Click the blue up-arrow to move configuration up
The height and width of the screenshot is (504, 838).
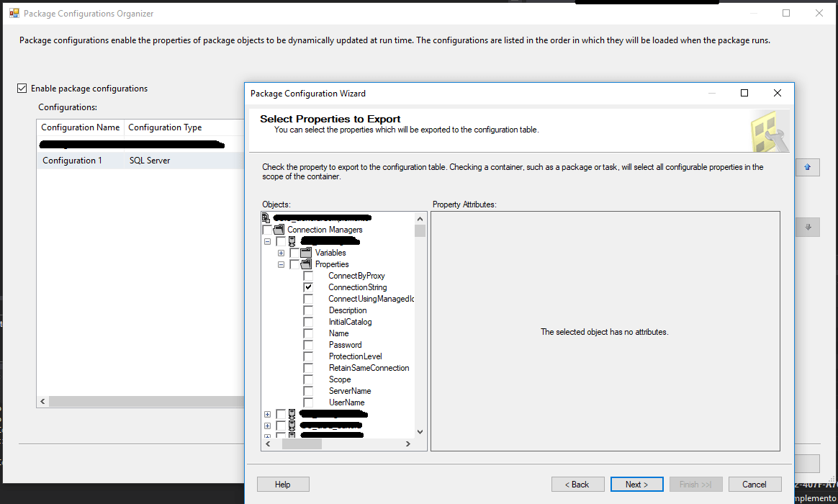tap(807, 167)
